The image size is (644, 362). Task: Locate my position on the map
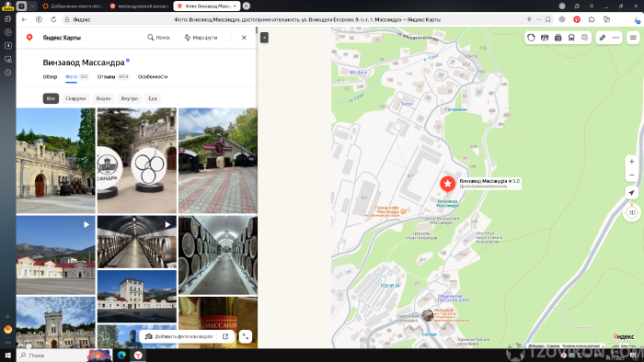[x=632, y=193]
